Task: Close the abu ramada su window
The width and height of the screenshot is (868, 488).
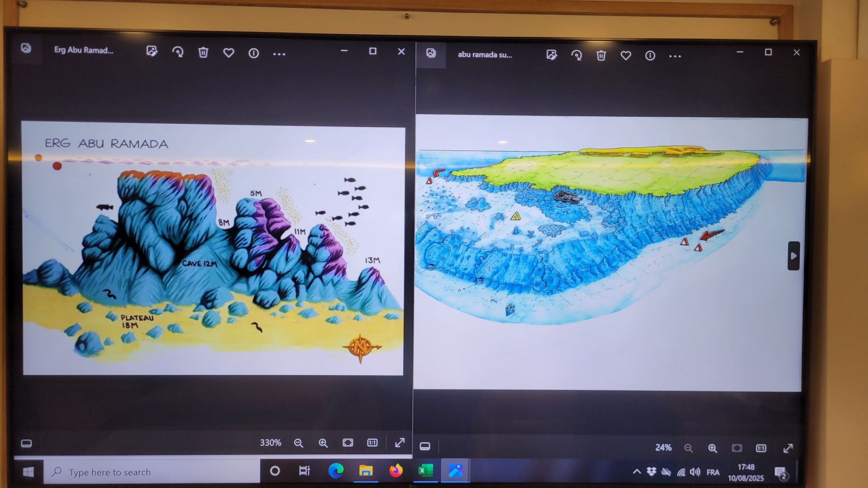Action: click(x=796, y=53)
